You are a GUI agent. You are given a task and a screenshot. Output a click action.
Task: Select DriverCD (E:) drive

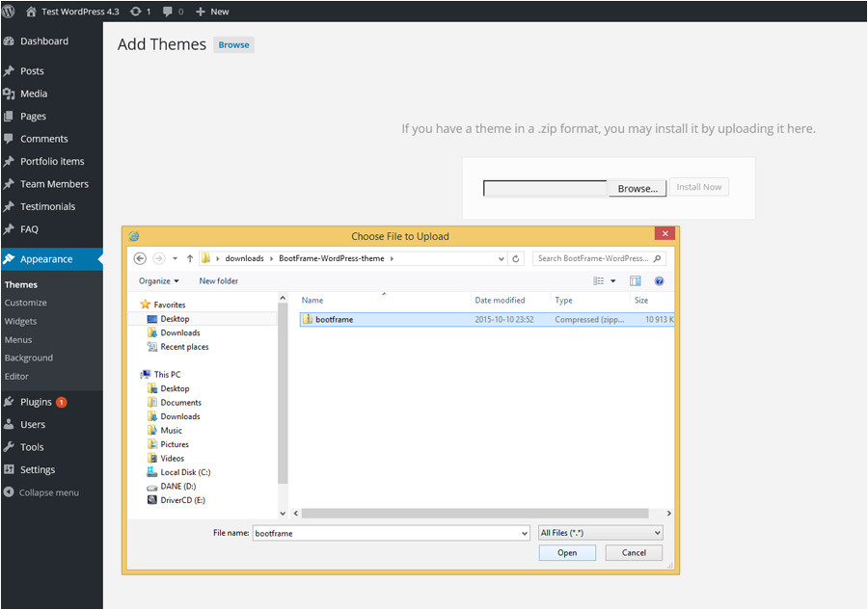click(182, 500)
